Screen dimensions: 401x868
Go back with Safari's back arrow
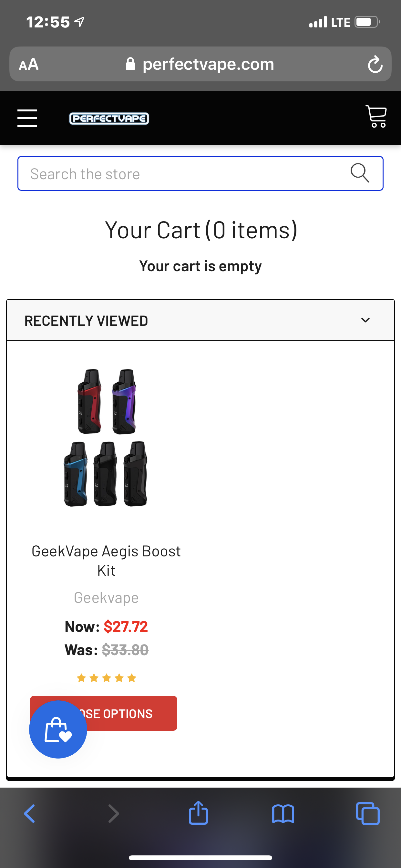point(30,813)
